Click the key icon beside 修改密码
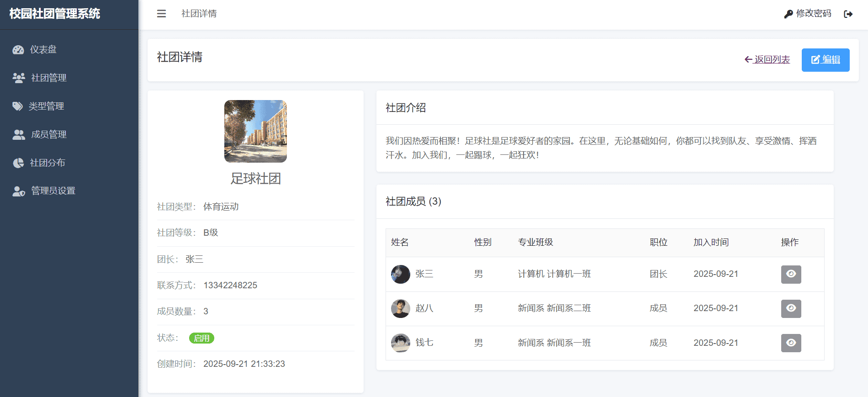This screenshot has height=397, width=868. pyautogui.click(x=789, y=14)
